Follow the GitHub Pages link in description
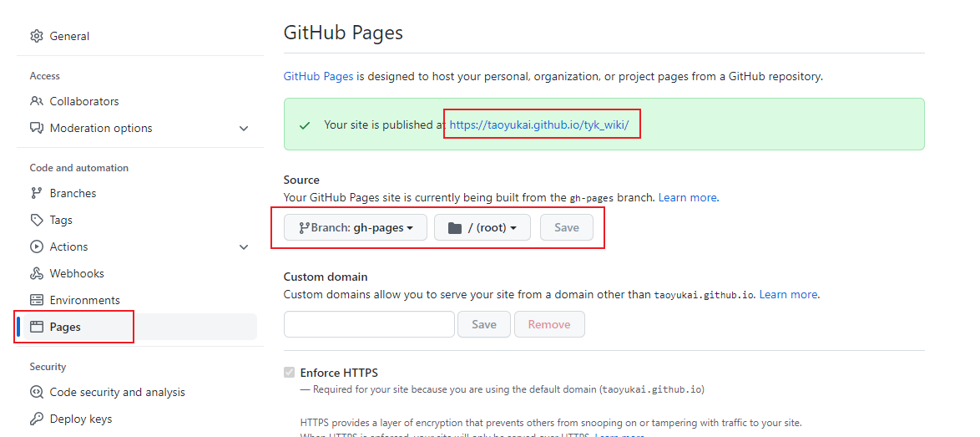This screenshot has width=980, height=437. click(x=319, y=76)
